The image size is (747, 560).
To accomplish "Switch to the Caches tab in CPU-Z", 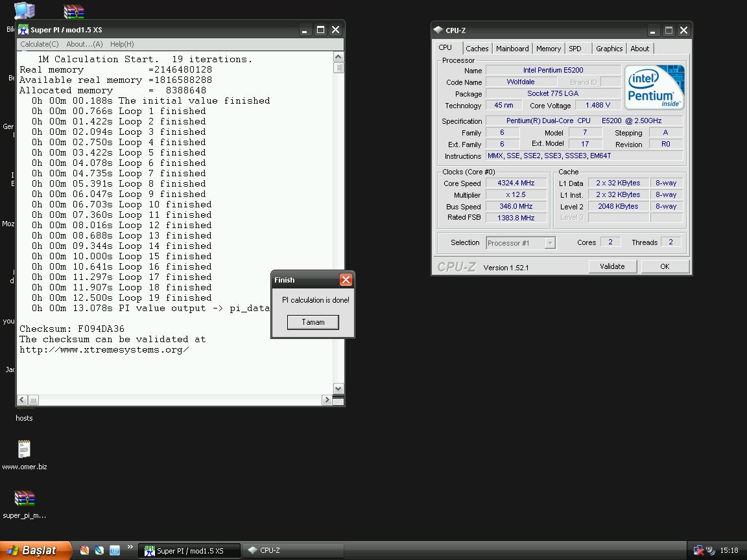I will [x=477, y=49].
